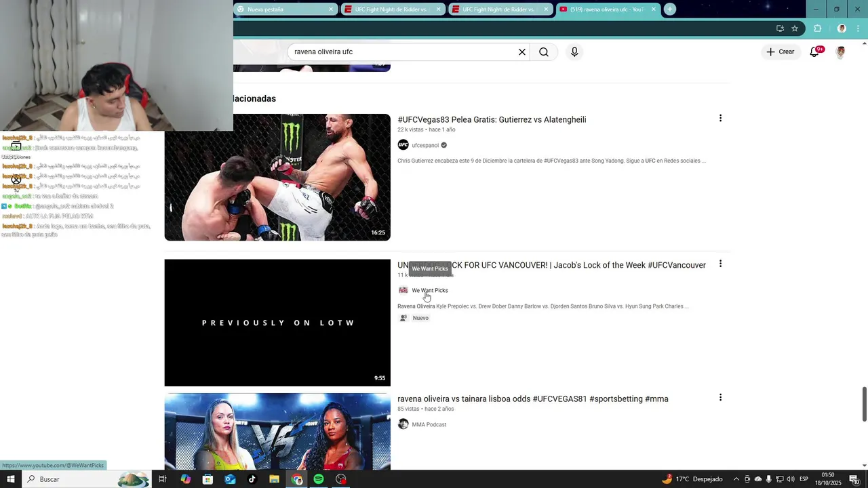Close the ravena oliveira YouTube tab

pyautogui.click(x=654, y=9)
